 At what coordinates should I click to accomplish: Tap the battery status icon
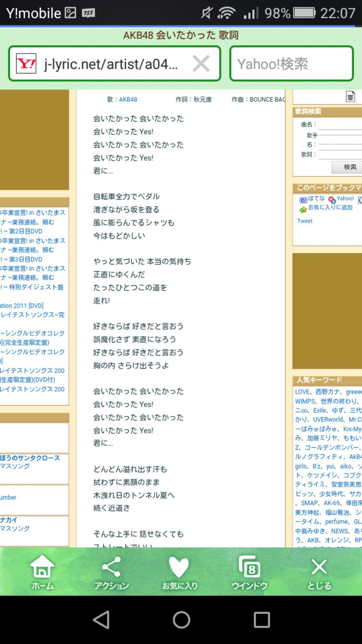pos(304,13)
